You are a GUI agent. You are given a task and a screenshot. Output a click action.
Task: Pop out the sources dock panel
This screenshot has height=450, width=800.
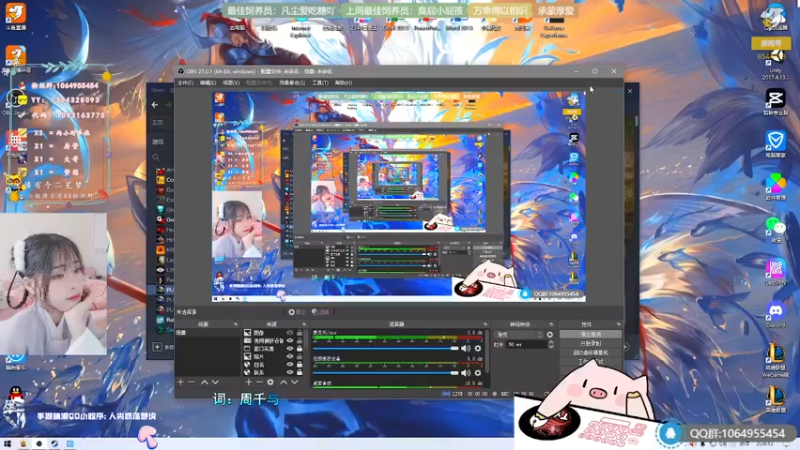304,324
